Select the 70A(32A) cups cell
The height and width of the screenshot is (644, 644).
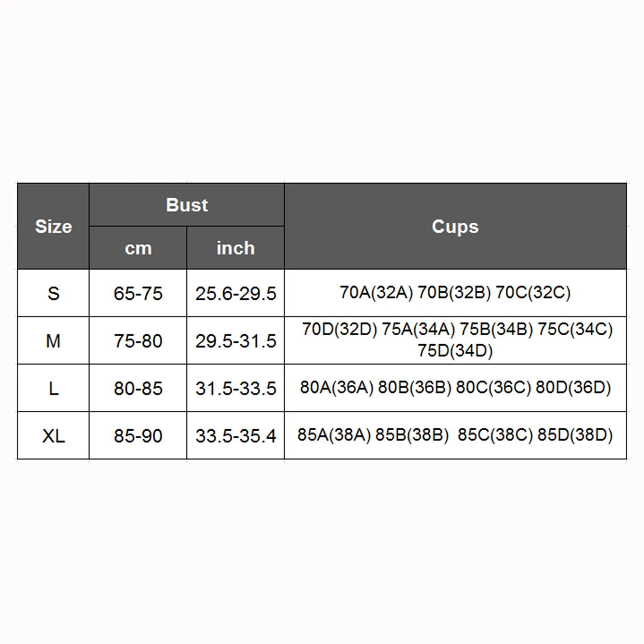point(455,293)
